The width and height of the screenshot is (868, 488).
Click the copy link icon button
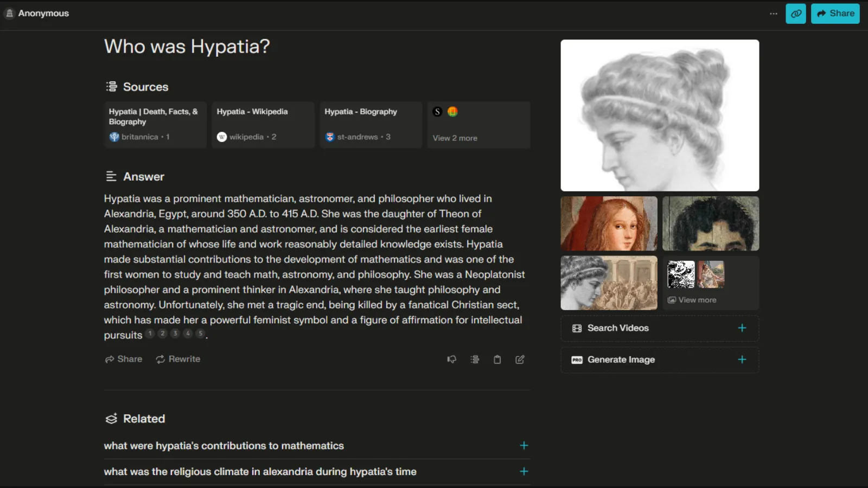[795, 14]
